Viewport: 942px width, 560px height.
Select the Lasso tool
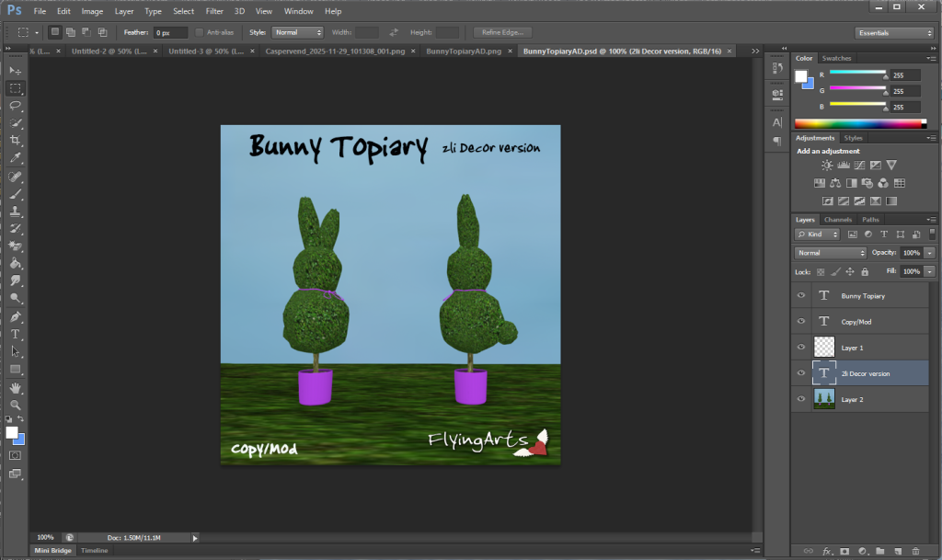(x=16, y=106)
